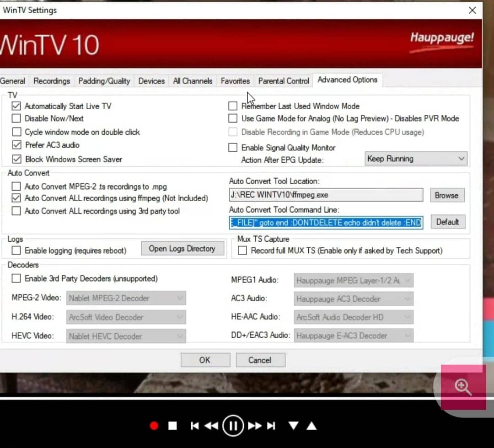Screen dimensions: 494x448
Task: Open the Devices tab
Action: [x=151, y=81]
